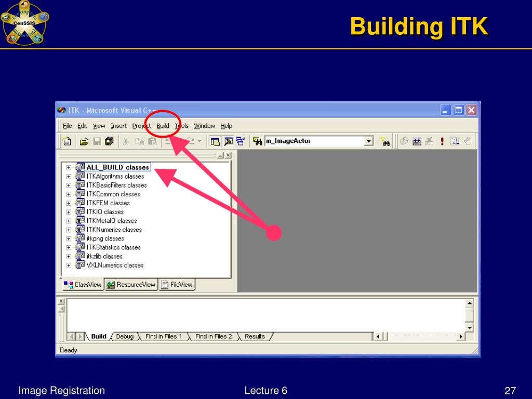
Task: Toggle the Output window icon
Action: pyautogui.click(x=229, y=141)
